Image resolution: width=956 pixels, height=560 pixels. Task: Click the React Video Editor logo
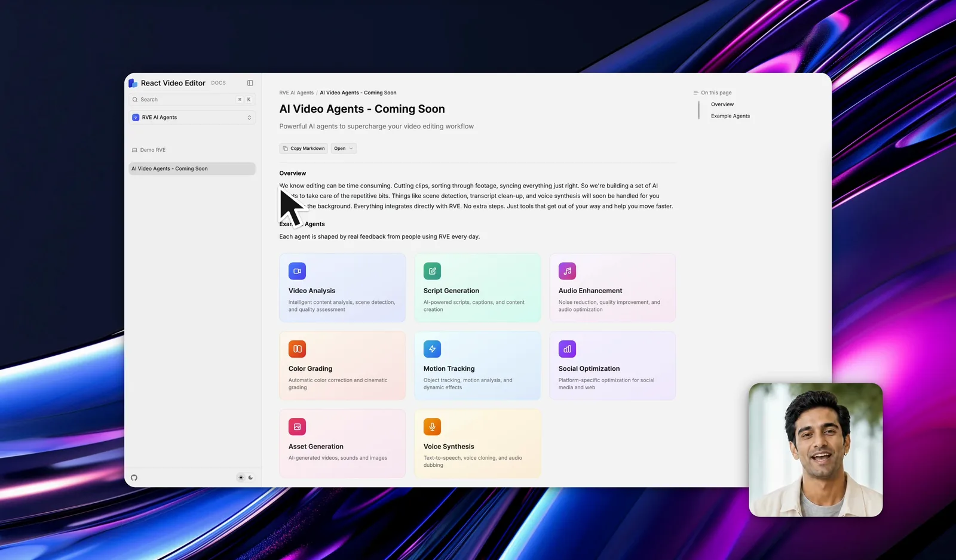click(133, 83)
